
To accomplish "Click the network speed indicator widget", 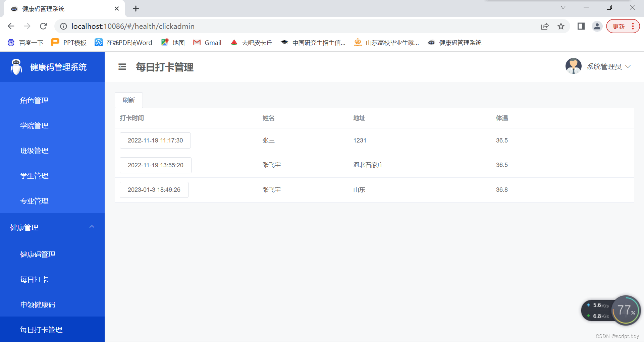I will [598, 310].
